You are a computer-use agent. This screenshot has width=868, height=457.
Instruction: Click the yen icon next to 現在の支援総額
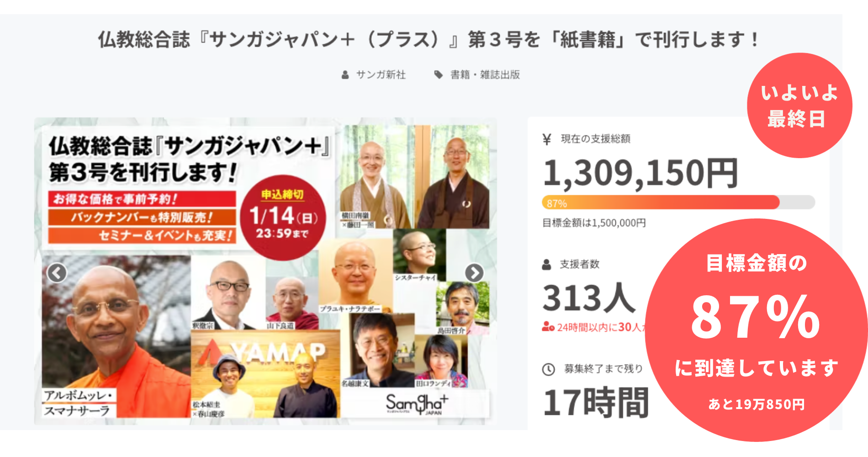[x=547, y=139]
